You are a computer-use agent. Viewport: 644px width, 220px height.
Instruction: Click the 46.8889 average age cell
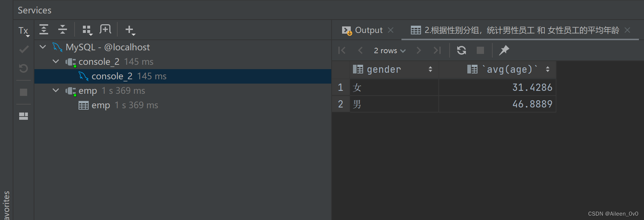click(x=532, y=104)
